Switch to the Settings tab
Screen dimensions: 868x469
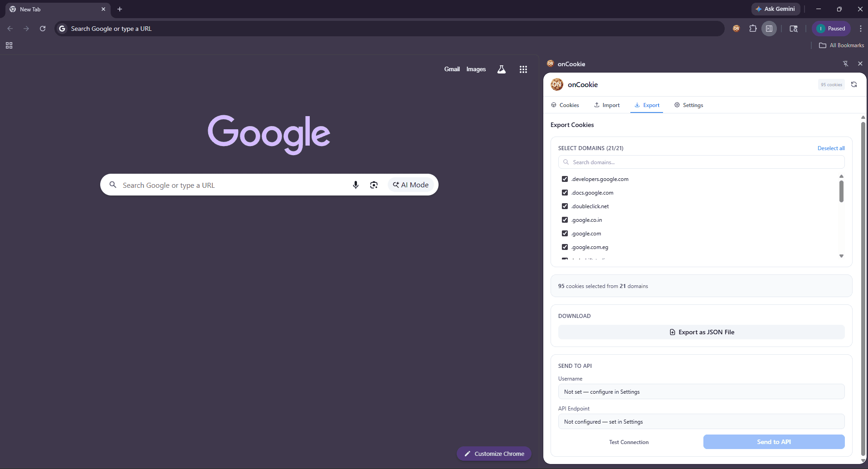[x=688, y=105]
